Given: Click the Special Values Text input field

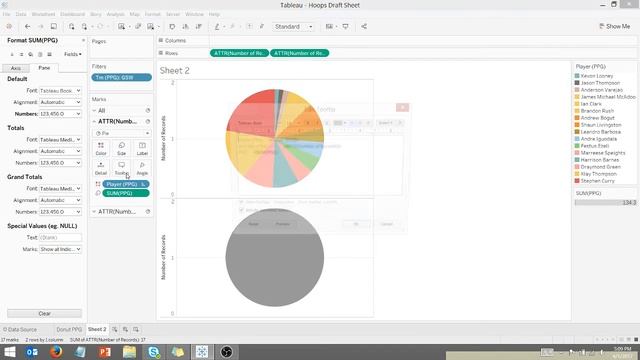Looking at the screenshot, I should point(60,238).
